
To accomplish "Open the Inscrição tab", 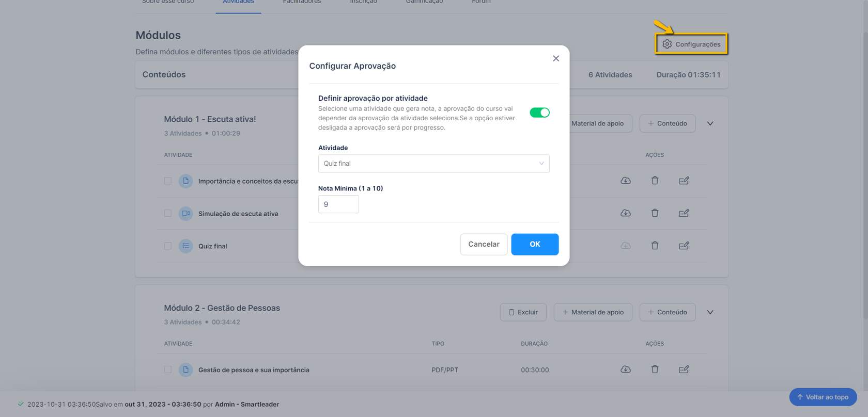I will pyautogui.click(x=363, y=2).
